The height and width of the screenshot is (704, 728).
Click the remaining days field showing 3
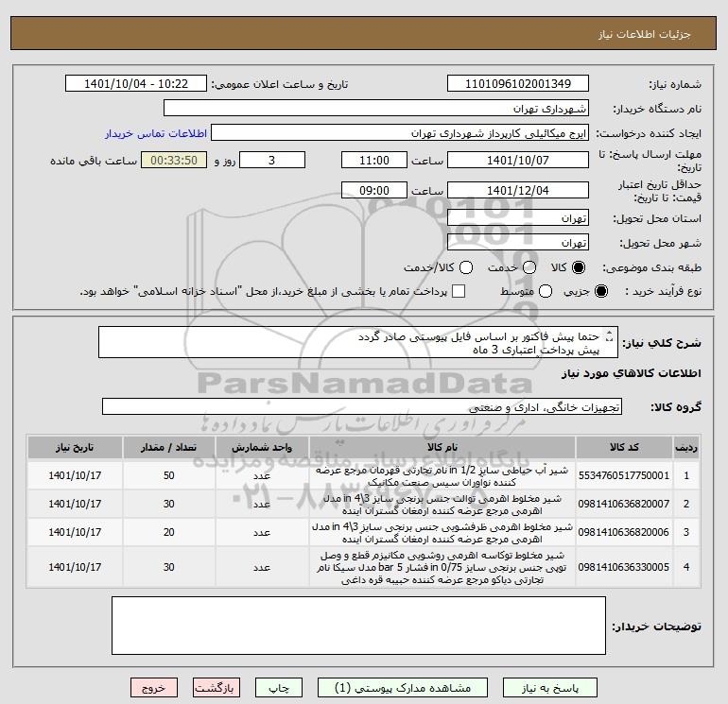point(272,160)
